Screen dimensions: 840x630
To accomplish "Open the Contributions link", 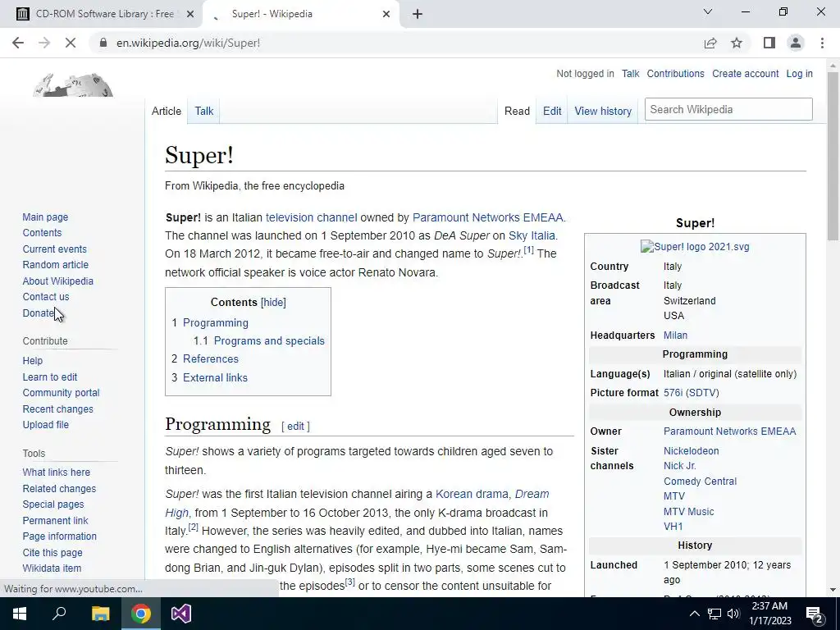I will 675,74.
